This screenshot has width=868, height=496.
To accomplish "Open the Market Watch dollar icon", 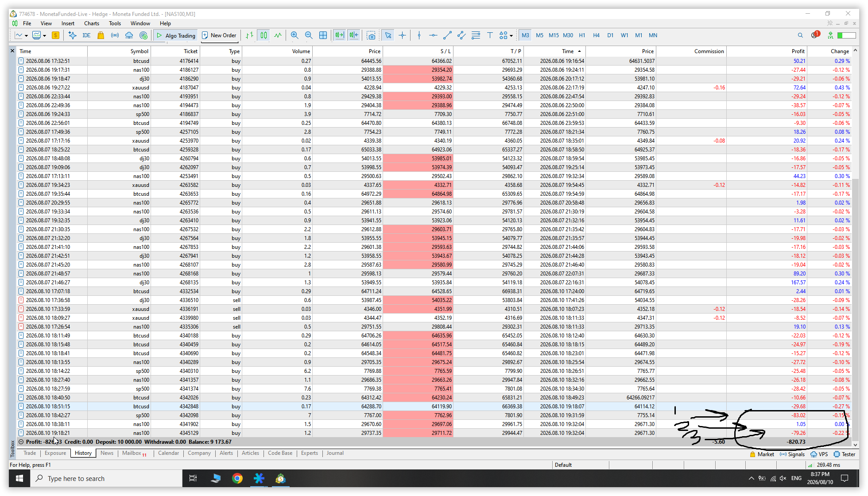I will click(55, 35).
